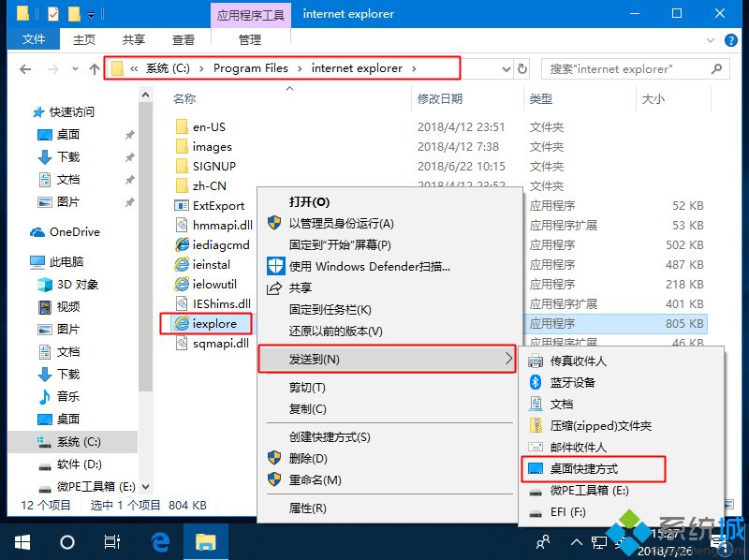Open Task View on the taskbar
The image size is (749, 560).
(x=111, y=542)
